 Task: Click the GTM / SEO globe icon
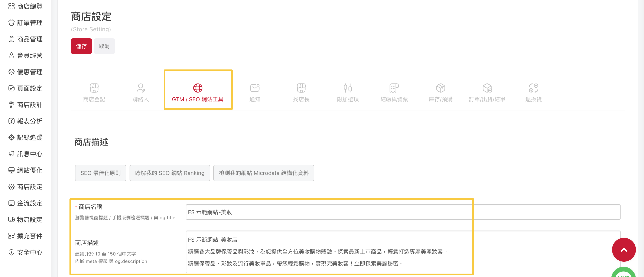[198, 88]
